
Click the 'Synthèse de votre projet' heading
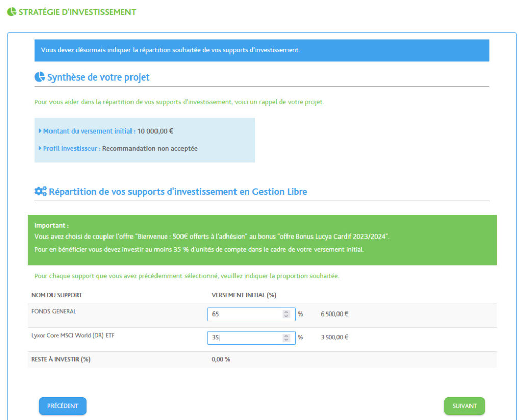pyautogui.click(x=98, y=77)
